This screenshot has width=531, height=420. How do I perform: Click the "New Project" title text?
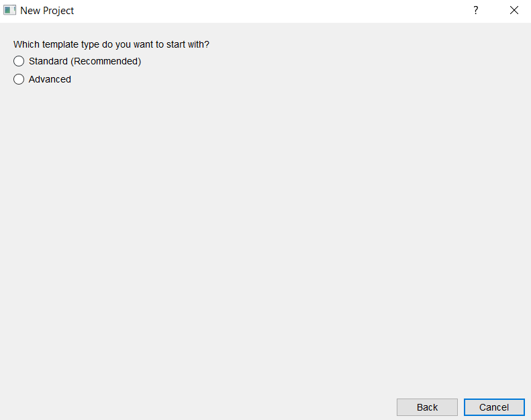47,11
